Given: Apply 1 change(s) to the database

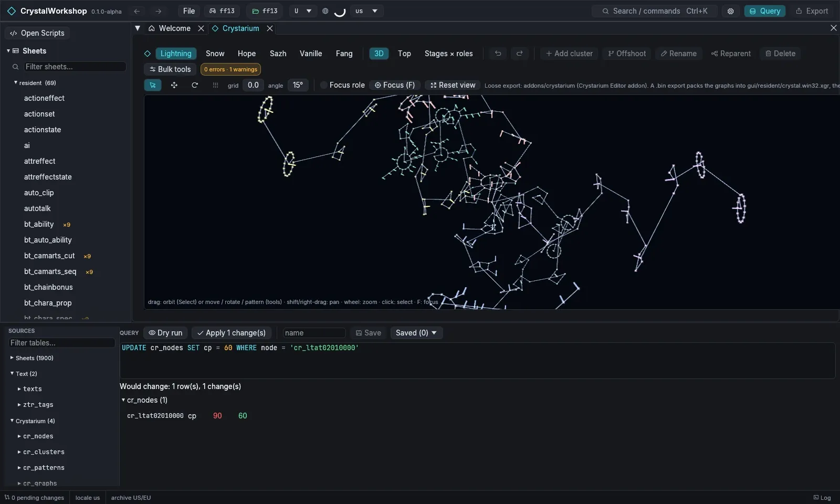Looking at the screenshot, I should click(232, 333).
